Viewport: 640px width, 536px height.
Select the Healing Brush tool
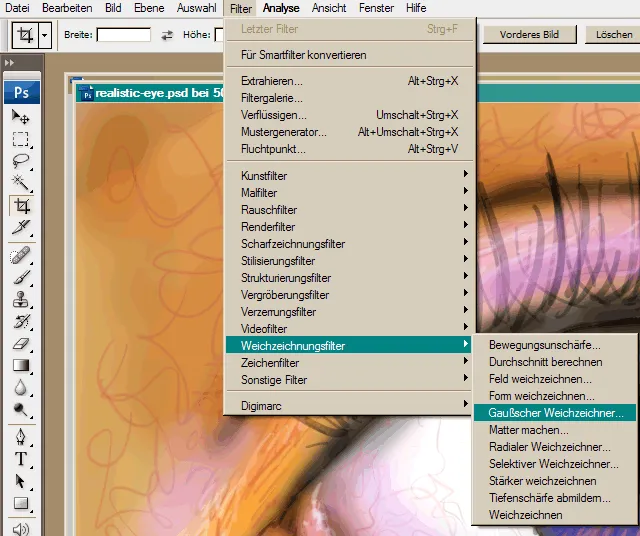point(20,256)
